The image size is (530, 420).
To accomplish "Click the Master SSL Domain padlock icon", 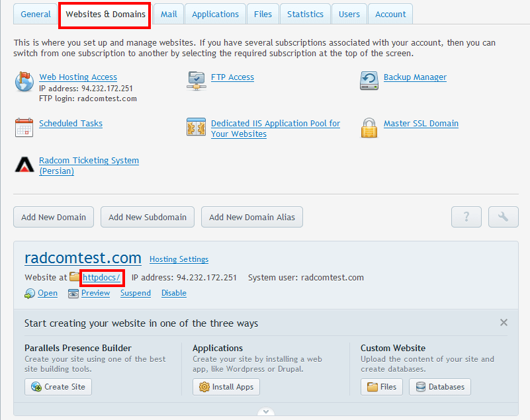I will [x=369, y=127].
